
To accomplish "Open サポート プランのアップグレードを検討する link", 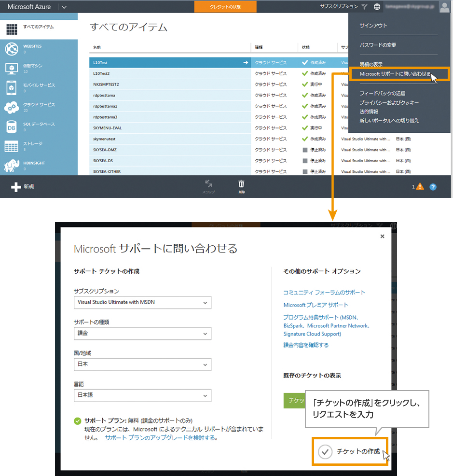I will [160, 438].
